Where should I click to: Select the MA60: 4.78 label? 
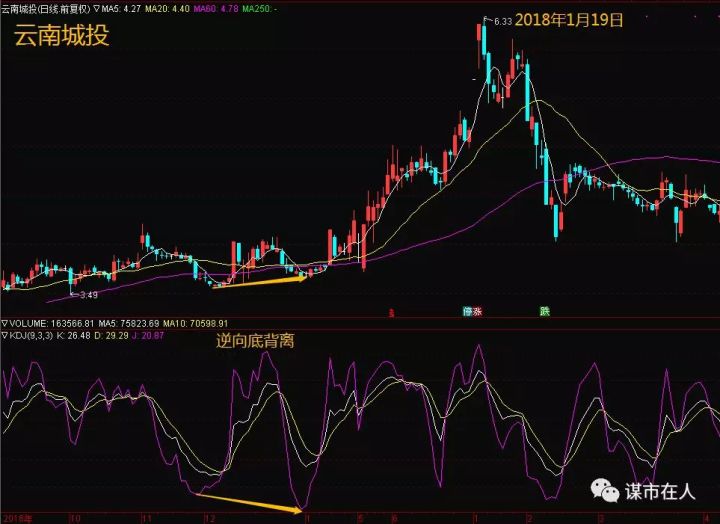tap(216, 8)
